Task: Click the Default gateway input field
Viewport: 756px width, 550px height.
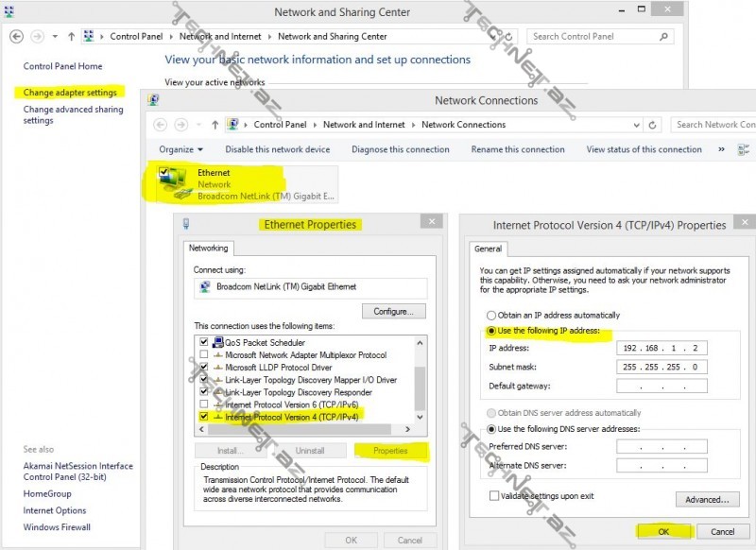Action: pyautogui.click(x=661, y=386)
